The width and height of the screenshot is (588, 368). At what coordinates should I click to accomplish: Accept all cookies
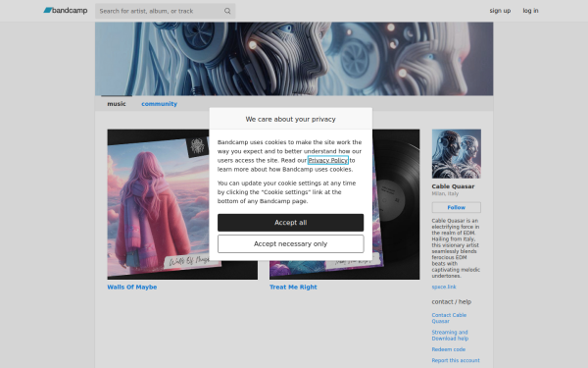(x=291, y=223)
